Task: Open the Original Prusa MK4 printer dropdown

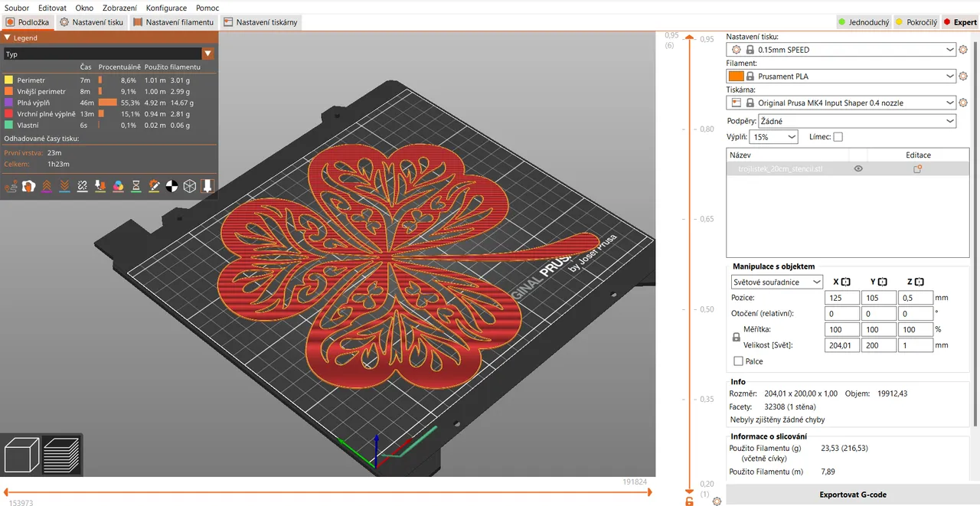Action: click(x=841, y=103)
